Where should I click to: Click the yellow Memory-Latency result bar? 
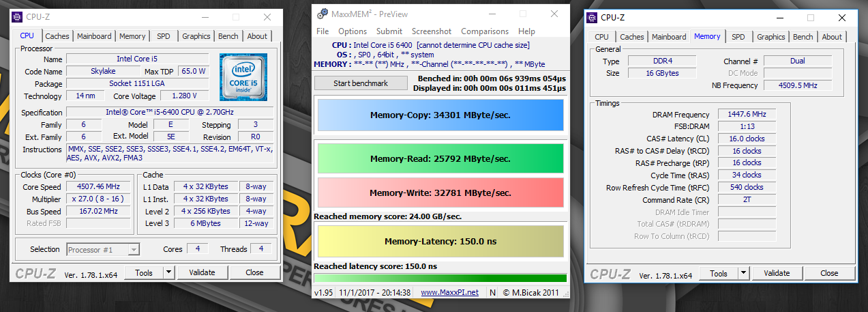[440, 241]
